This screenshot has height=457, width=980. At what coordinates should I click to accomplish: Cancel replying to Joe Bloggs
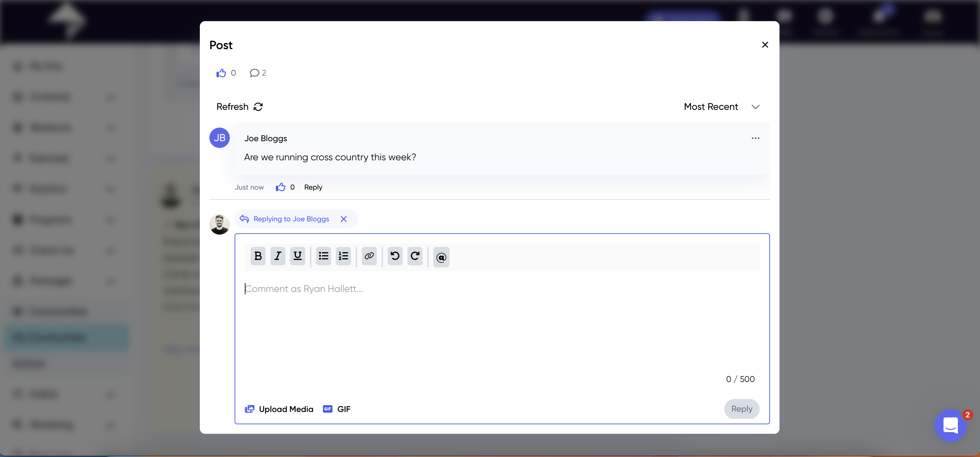click(343, 219)
